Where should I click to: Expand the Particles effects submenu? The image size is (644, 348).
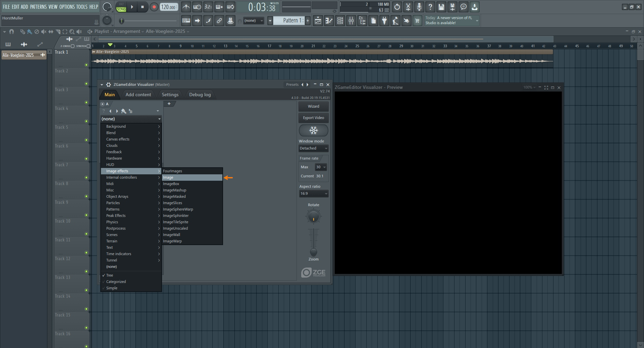131,203
